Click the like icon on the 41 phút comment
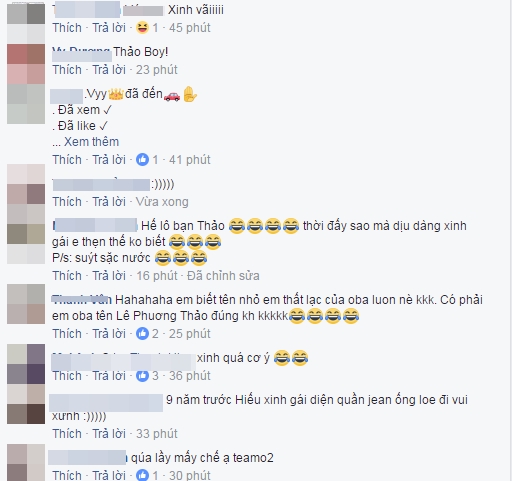Viewport: 512px width, 481px height. (142, 160)
